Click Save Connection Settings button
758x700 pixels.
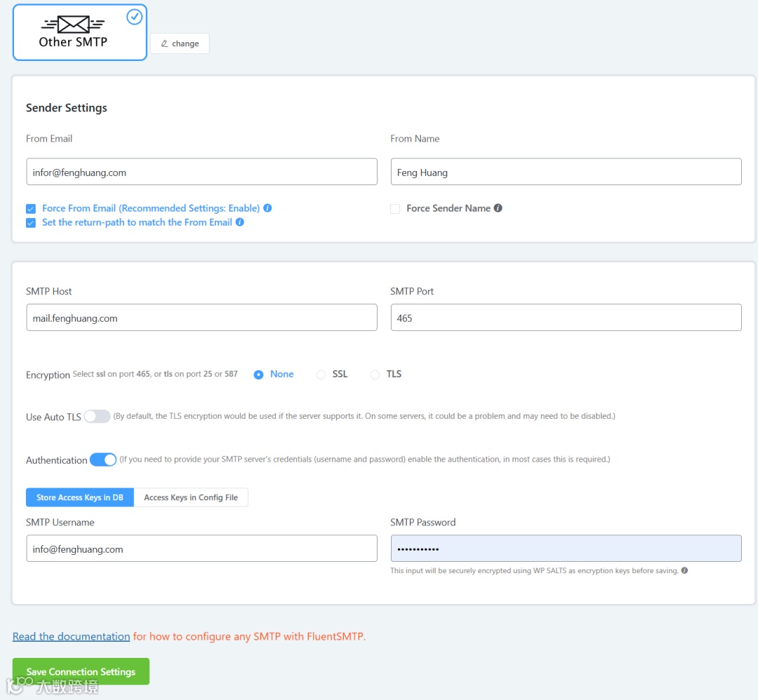click(x=81, y=671)
